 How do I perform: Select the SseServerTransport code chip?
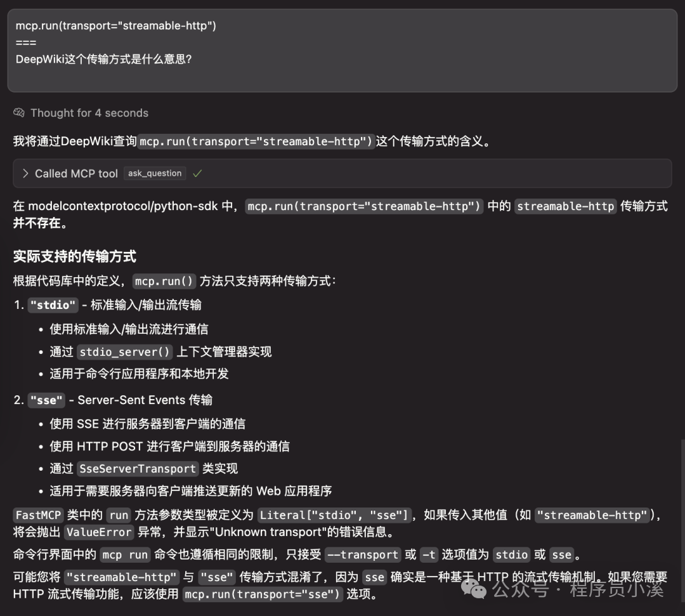137,469
